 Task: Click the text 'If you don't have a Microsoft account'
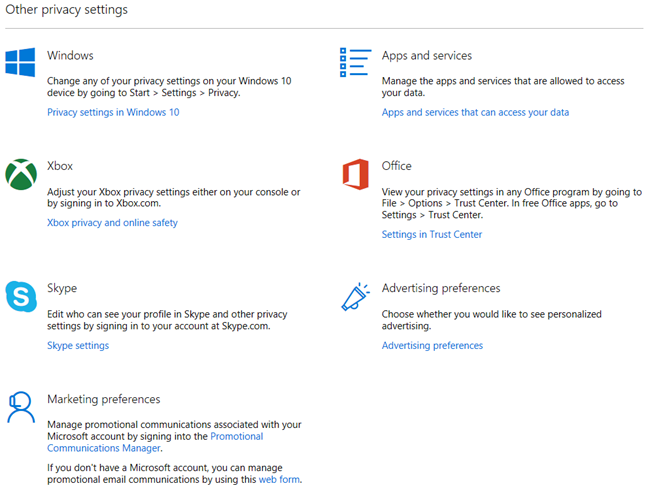129,468
